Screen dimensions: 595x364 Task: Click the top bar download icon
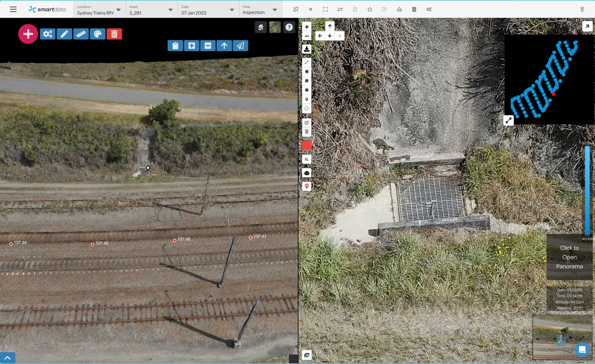[399, 9]
